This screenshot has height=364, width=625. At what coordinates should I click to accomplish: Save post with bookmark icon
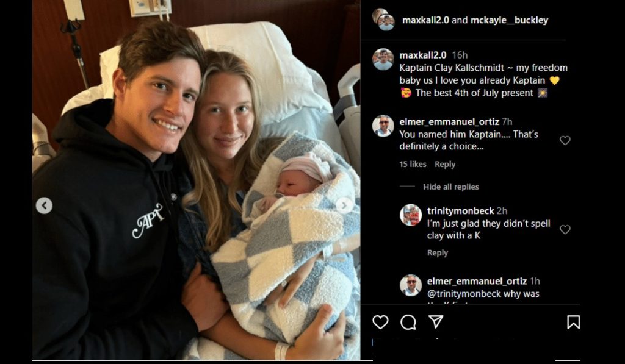coord(573,322)
